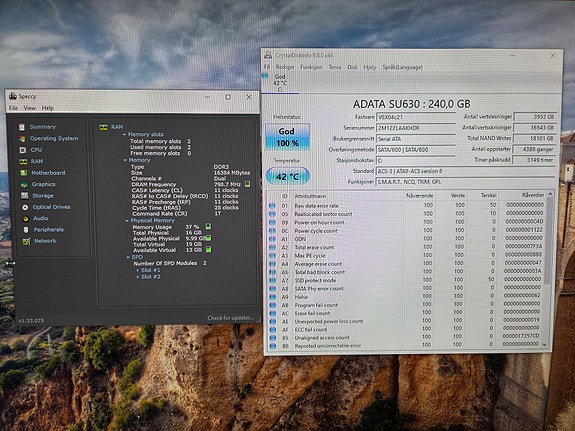Expand SPD Slot #2 details

(138, 277)
